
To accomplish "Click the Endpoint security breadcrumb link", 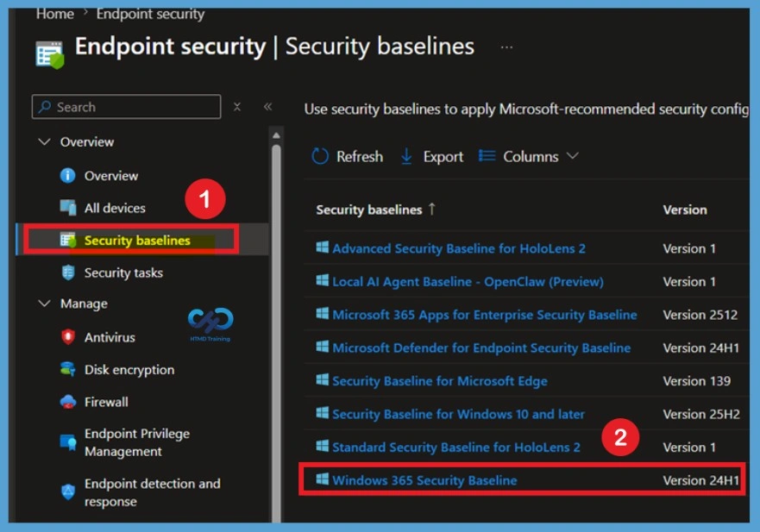I will pyautogui.click(x=150, y=14).
